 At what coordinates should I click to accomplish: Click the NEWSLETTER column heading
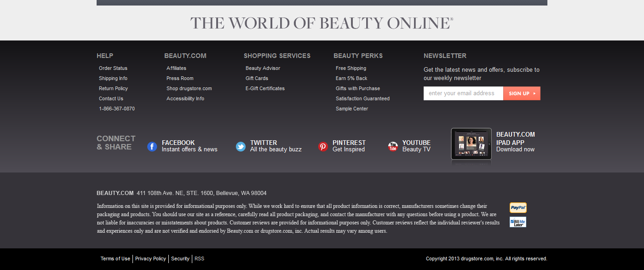(x=445, y=56)
